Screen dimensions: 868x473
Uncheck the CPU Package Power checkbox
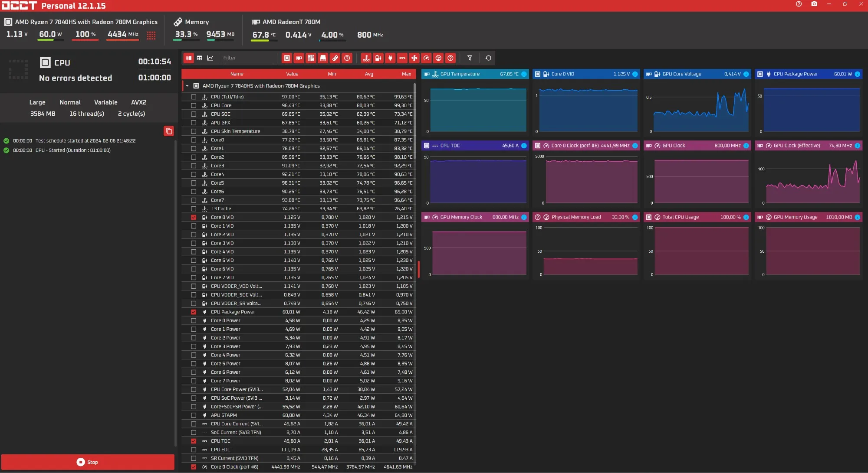coord(194,312)
